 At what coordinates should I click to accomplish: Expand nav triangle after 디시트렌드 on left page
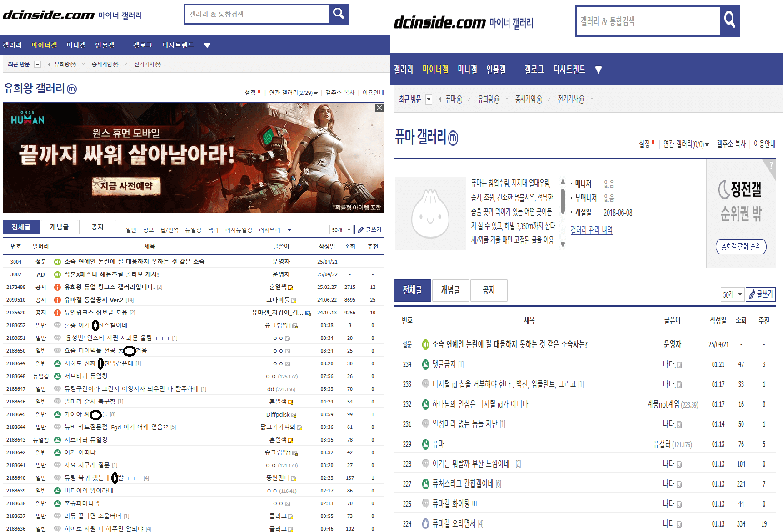point(207,45)
